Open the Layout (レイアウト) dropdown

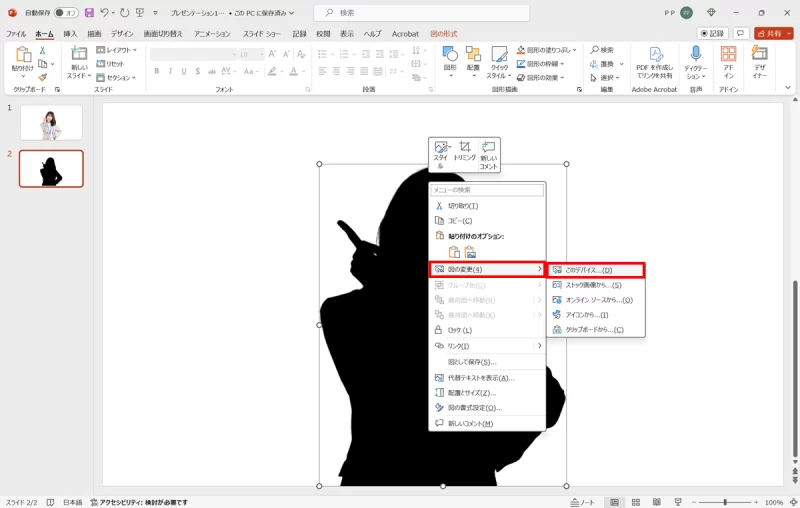tap(120, 49)
